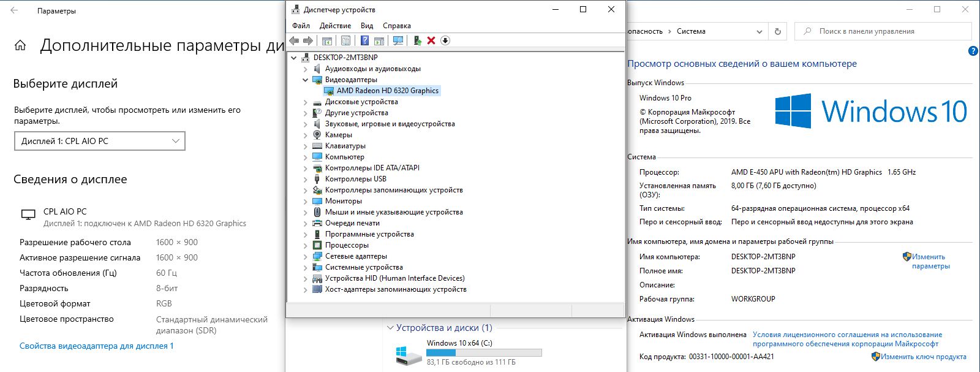The image size is (980, 372).
Task: Select Компьютер tree item
Action: click(x=345, y=157)
